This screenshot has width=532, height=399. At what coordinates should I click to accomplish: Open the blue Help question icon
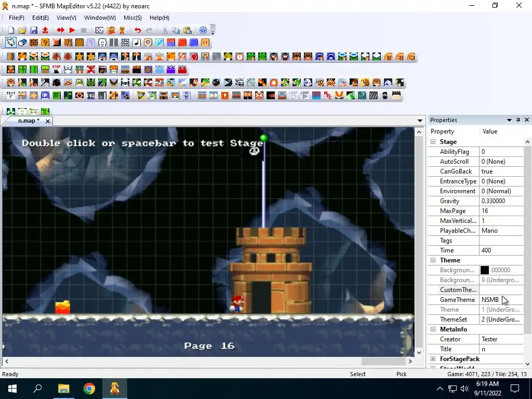pyautogui.click(x=203, y=30)
